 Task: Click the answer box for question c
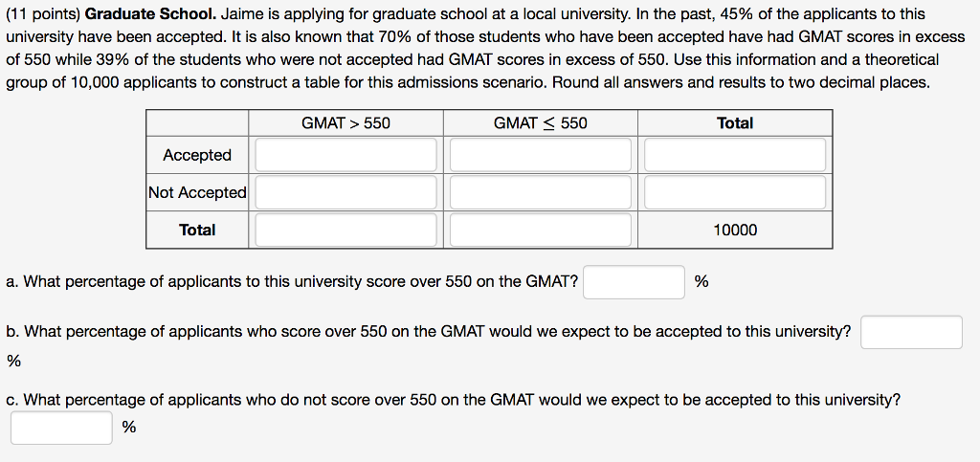coord(61,428)
